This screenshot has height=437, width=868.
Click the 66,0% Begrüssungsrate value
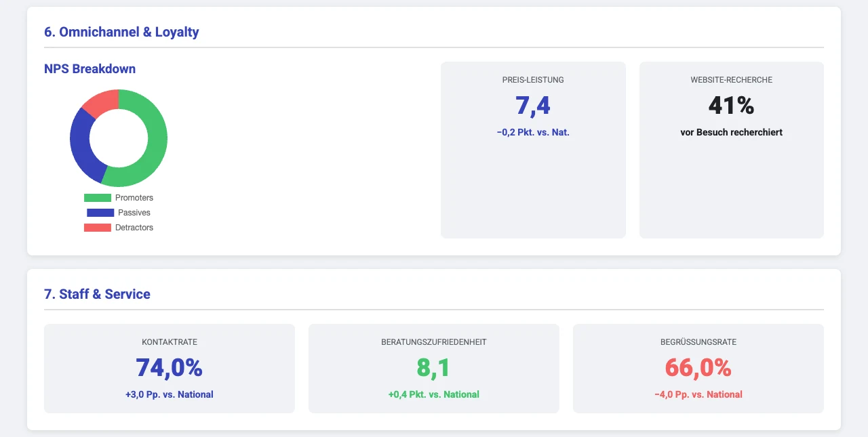click(x=698, y=368)
